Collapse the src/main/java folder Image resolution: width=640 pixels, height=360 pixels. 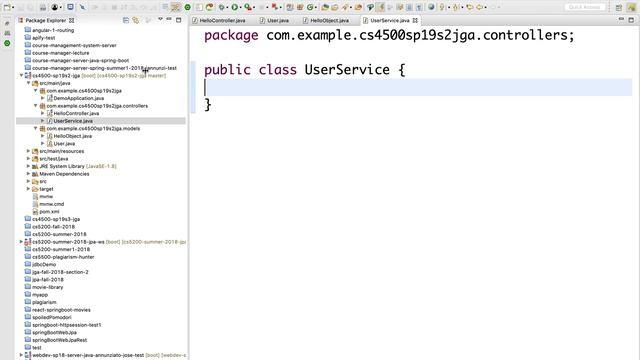coord(29,83)
